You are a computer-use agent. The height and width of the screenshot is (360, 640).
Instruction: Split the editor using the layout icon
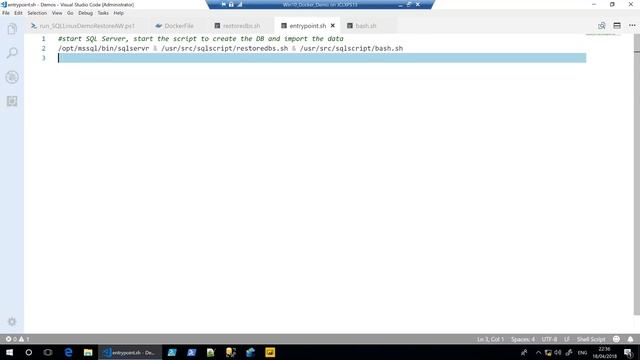pyautogui.click(x=617, y=25)
